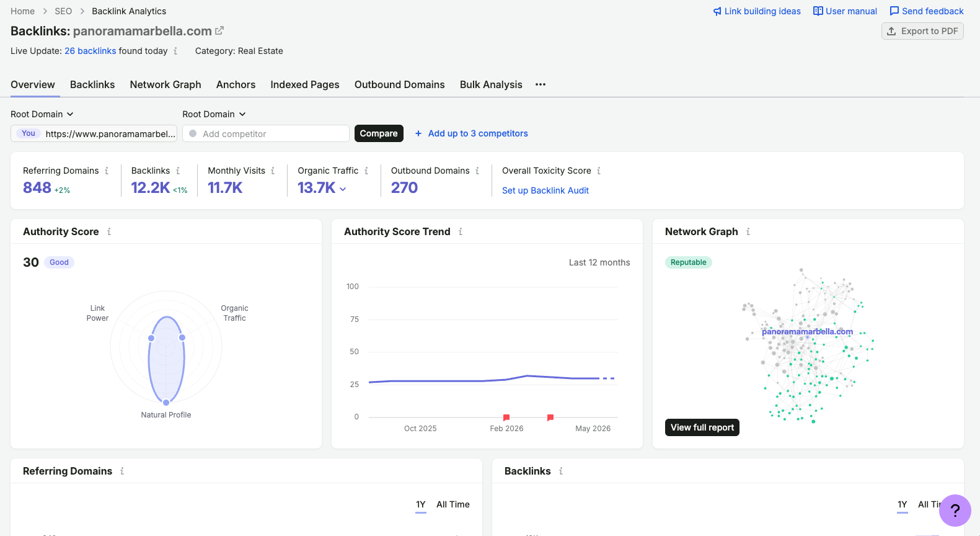Select 1Y range in Backlinks chart
The width and height of the screenshot is (980, 536).
pyautogui.click(x=903, y=504)
